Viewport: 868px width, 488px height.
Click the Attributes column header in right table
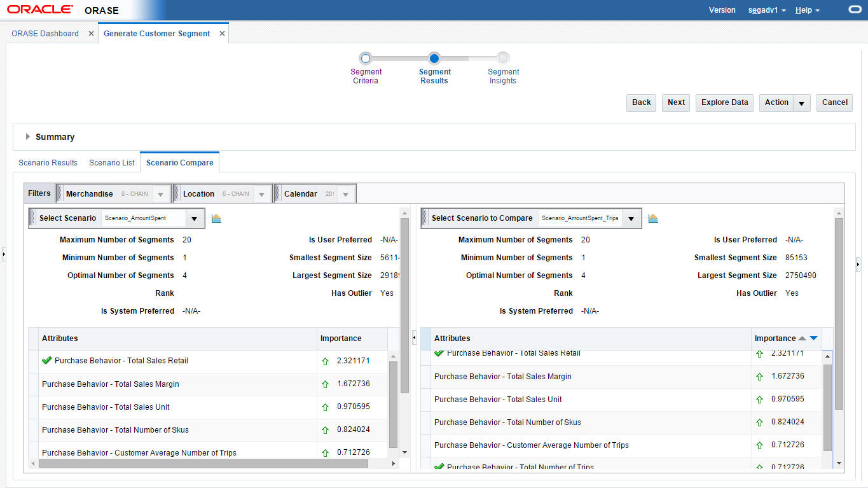click(591, 338)
